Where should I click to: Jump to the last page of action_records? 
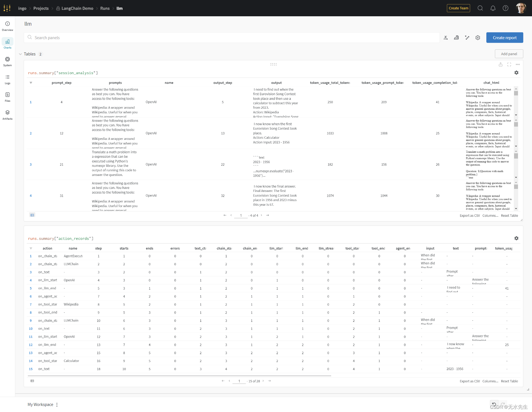click(x=269, y=381)
